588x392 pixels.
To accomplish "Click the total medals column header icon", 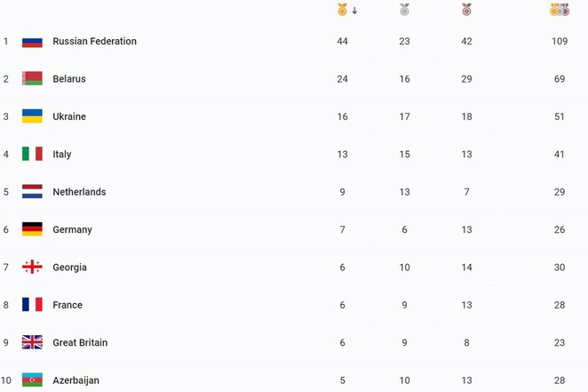I will point(559,11).
